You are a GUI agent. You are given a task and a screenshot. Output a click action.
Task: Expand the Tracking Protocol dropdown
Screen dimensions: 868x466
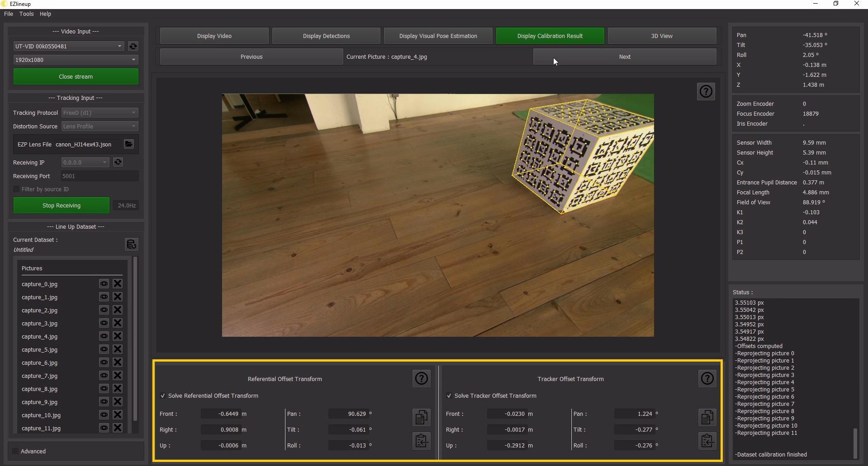point(100,113)
